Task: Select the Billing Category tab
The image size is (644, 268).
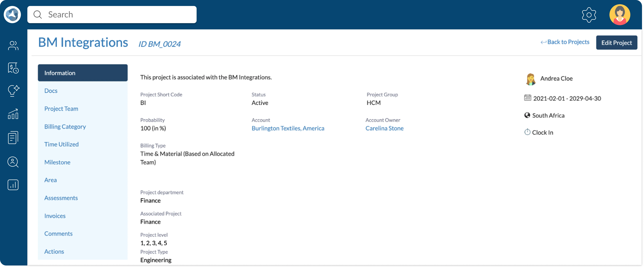Action: 65,127
